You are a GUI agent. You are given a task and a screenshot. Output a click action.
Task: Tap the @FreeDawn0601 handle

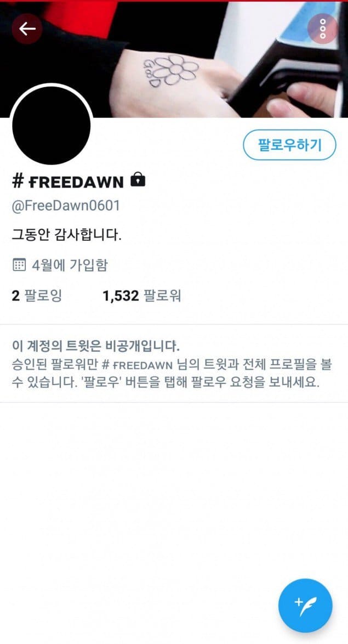pos(66,205)
